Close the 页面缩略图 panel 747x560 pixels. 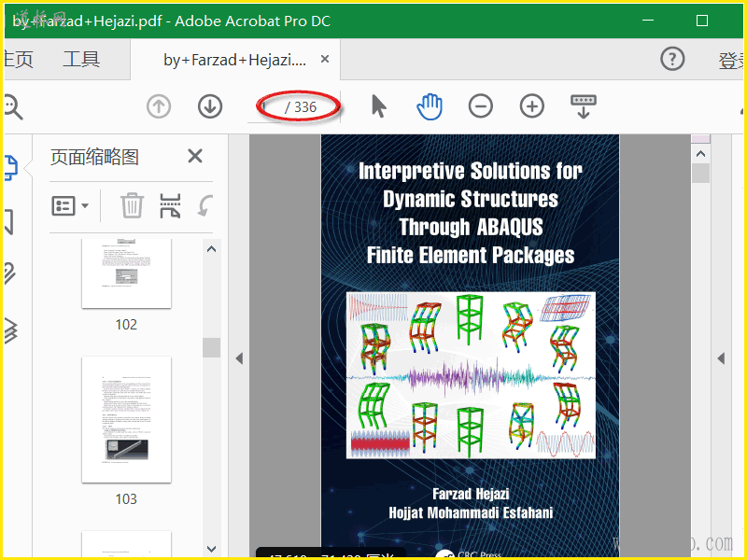(195, 156)
